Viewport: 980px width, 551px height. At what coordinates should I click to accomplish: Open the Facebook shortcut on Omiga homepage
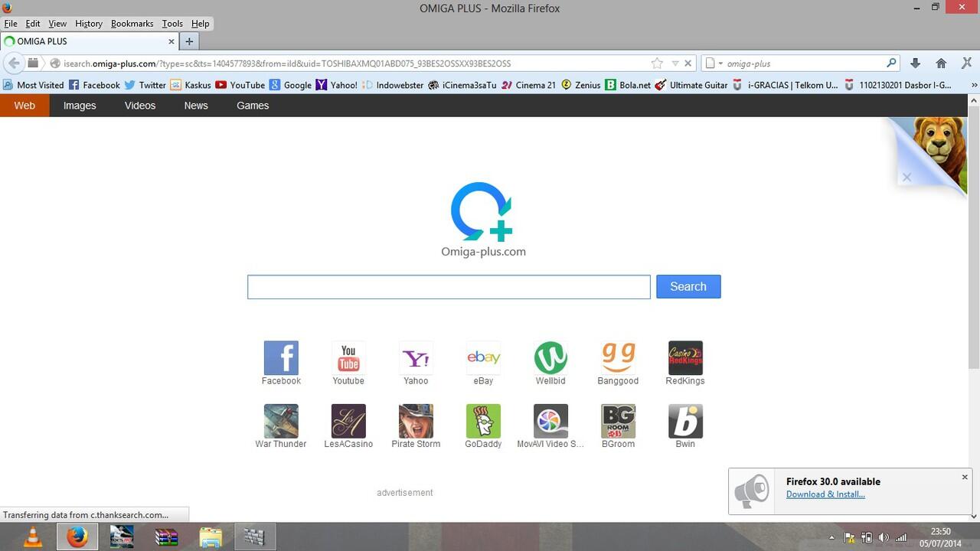280,357
